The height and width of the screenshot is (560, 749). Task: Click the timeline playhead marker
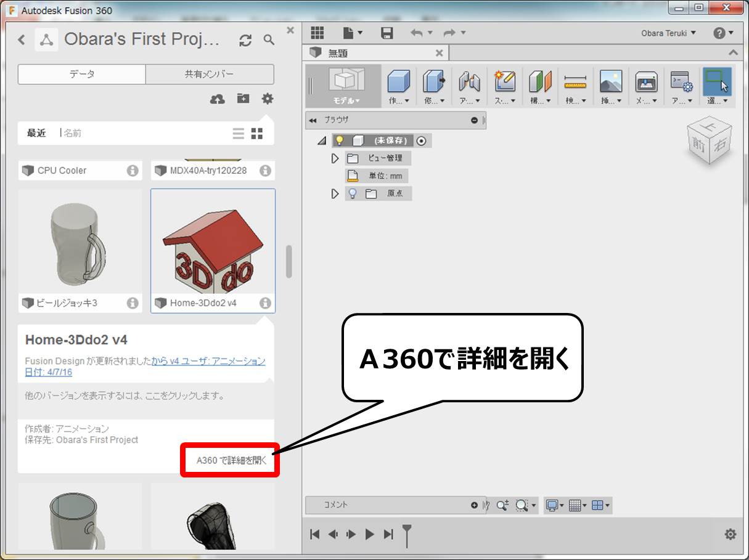pyautogui.click(x=407, y=534)
